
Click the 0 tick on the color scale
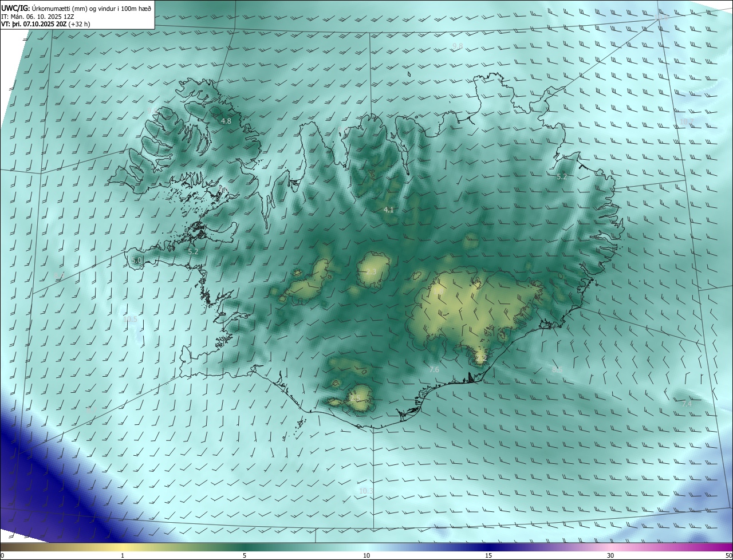pos(2,556)
